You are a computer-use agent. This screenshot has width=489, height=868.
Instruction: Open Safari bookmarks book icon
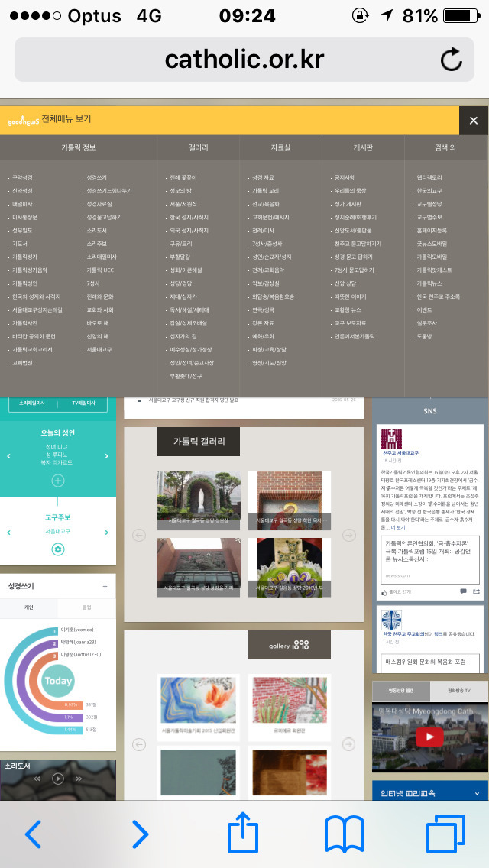tap(344, 834)
